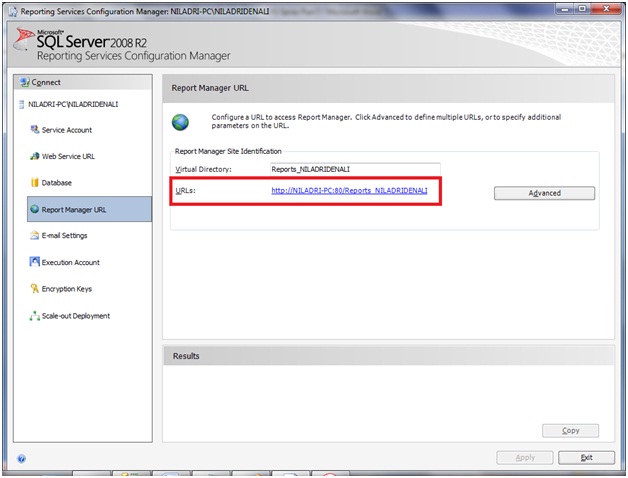Click the Exit button
The height and width of the screenshot is (478, 628).
tap(586, 458)
